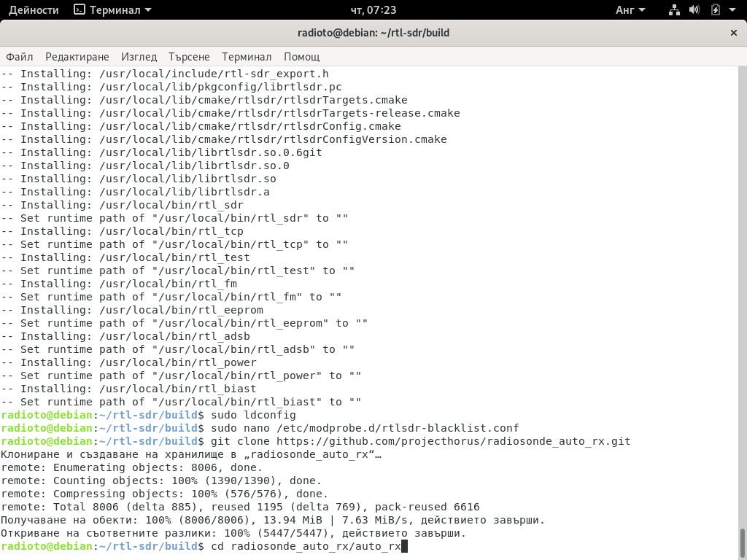747x560 pixels.
Task: Click 'Installing: /usr/local/bin/rtl_adsb' line
Action: tap(125, 336)
